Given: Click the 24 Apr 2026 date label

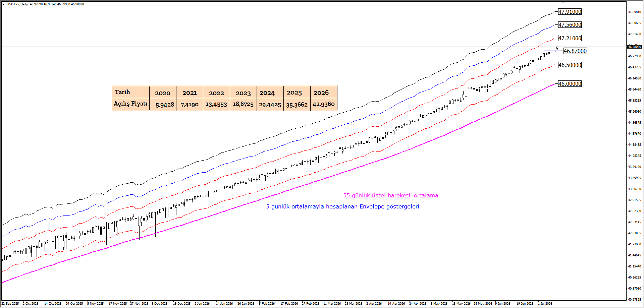Looking at the screenshot, I should point(418,304).
